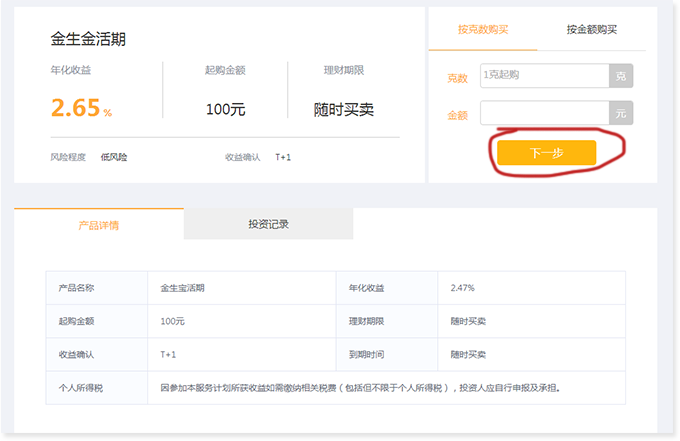This screenshot has width=680, height=441.
Task: Click the 100元 minimum purchase value in header
Action: pyautogui.click(x=225, y=110)
